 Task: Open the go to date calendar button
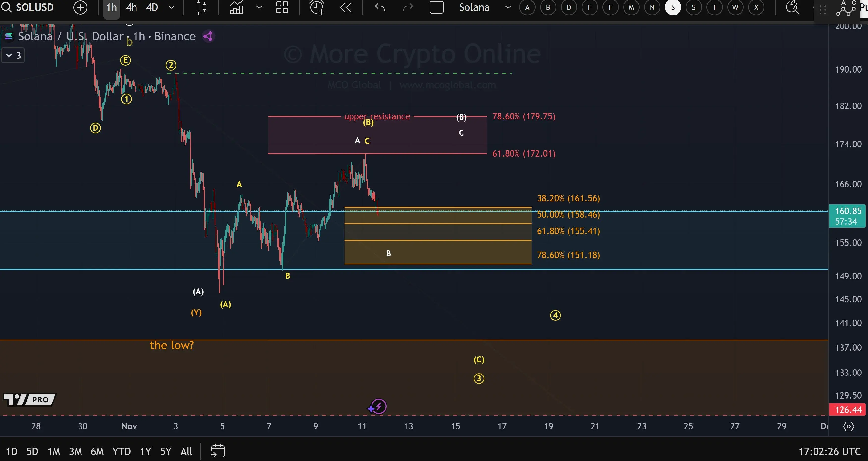pos(218,451)
